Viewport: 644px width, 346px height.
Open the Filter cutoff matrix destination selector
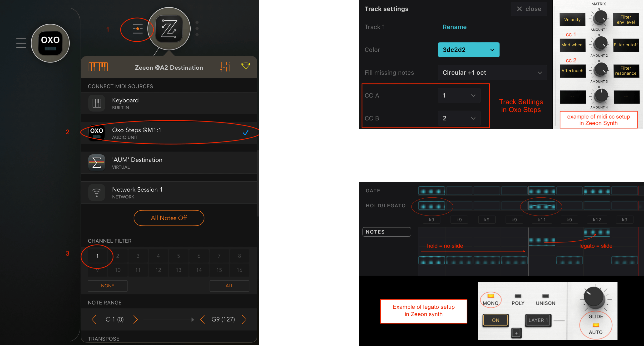(x=626, y=45)
